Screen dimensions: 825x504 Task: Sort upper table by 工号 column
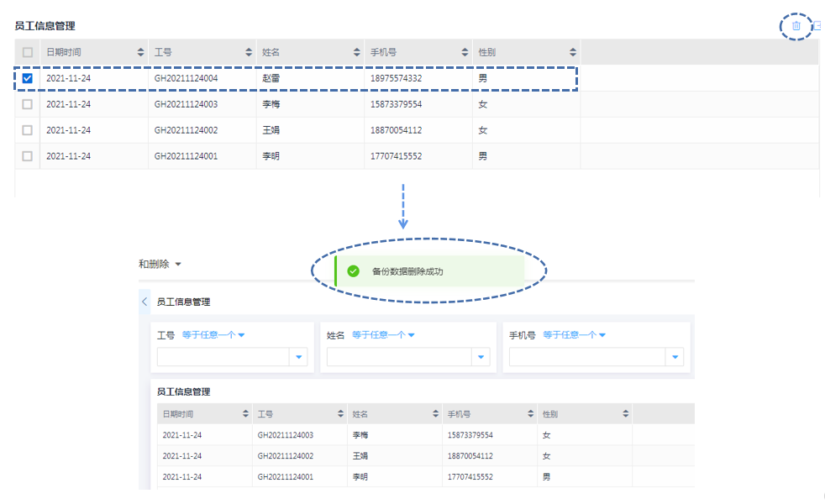click(249, 52)
